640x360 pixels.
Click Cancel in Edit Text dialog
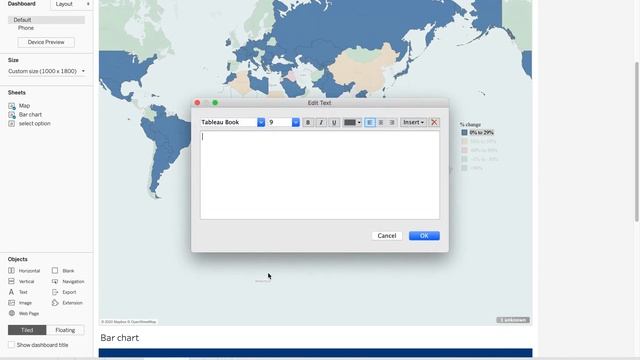coord(387,236)
